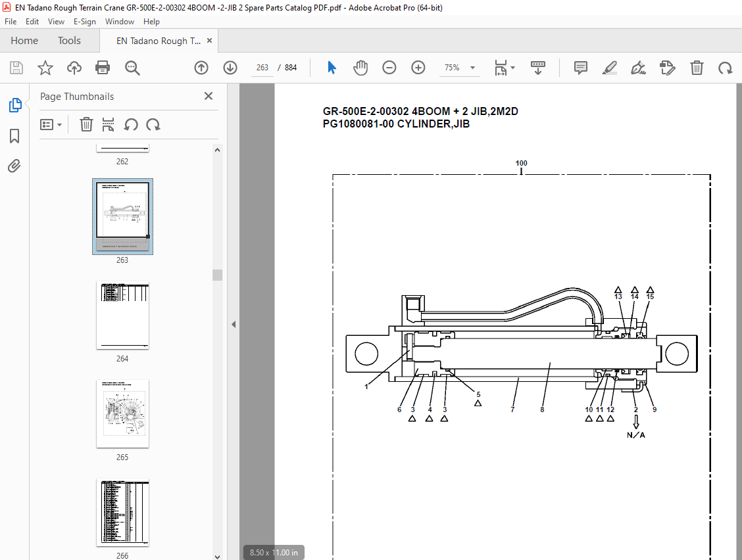This screenshot has width=742, height=560.
Task: Collapse the navigation pane arrow
Action: [x=234, y=325]
